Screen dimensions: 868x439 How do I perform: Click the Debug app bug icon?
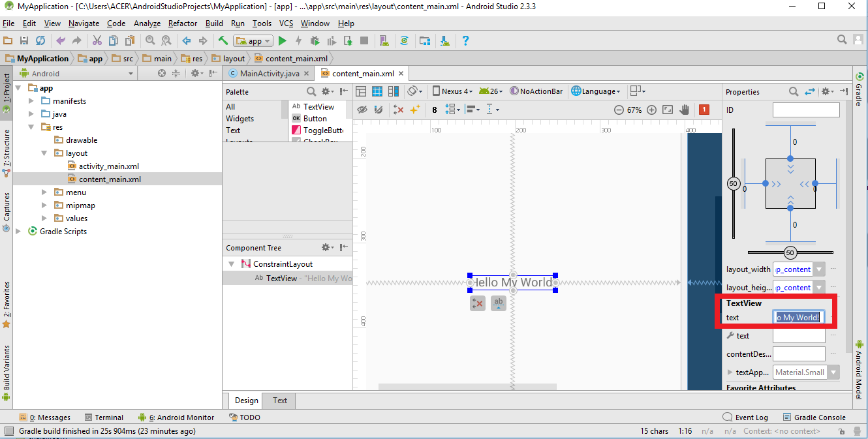[x=315, y=40]
